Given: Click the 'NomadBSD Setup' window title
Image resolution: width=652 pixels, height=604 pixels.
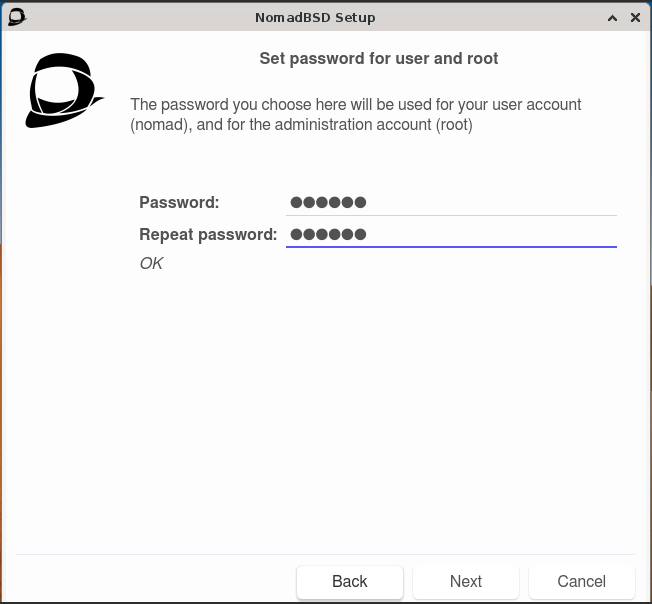Looking at the screenshot, I should click(x=315, y=17).
